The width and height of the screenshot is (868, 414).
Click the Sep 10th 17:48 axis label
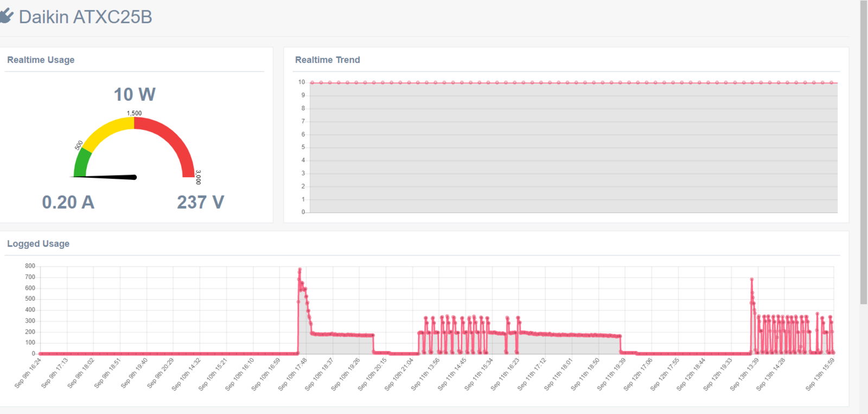[292, 374]
